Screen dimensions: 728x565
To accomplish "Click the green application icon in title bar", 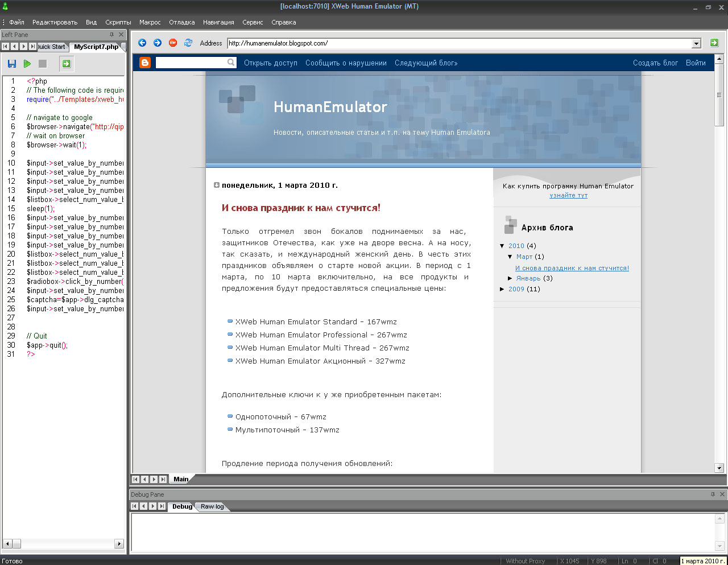I will pos(5,7).
